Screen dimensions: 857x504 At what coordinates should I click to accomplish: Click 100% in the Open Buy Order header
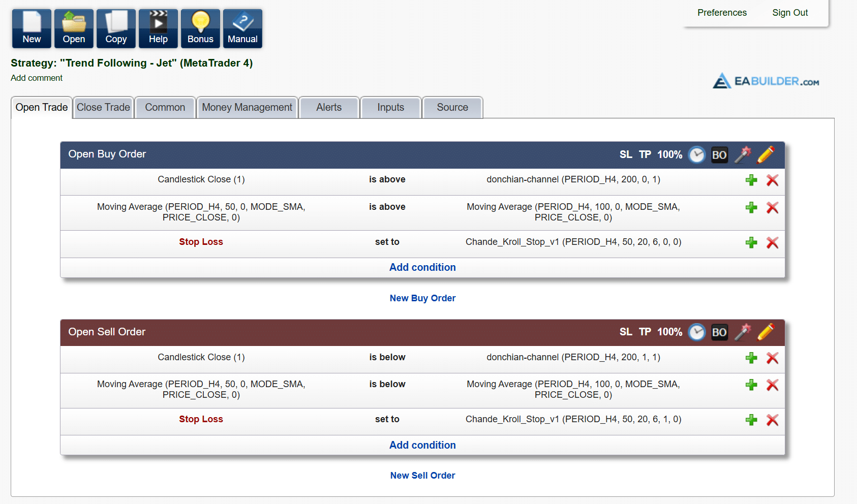pos(669,155)
